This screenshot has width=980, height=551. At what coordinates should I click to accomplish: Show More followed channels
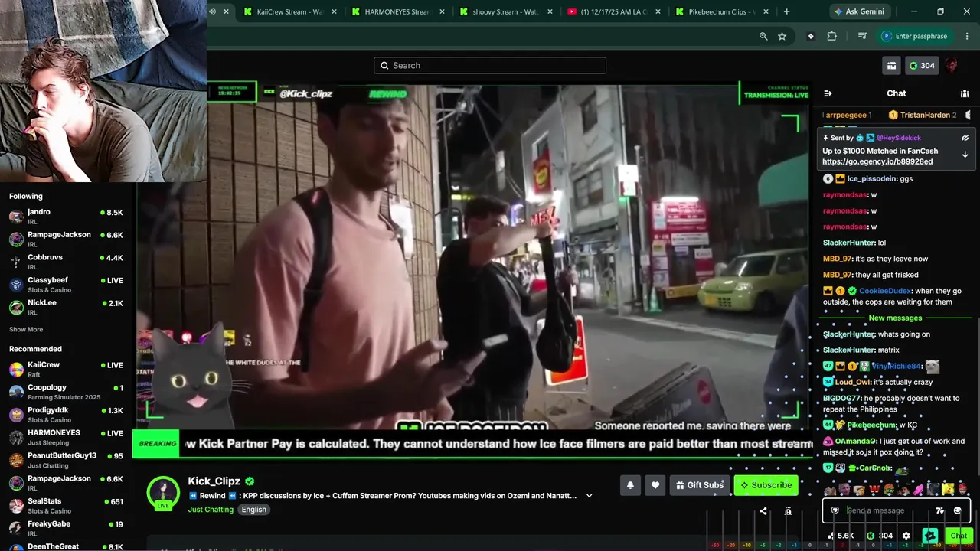click(26, 330)
